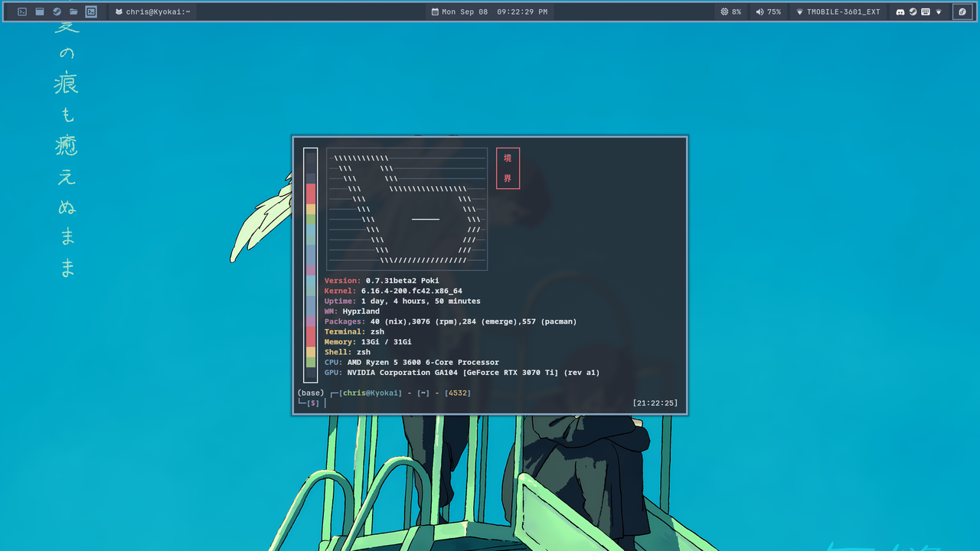This screenshot has width=980, height=551.
Task: Click the ASCII art logo in terminal
Action: [x=407, y=209]
